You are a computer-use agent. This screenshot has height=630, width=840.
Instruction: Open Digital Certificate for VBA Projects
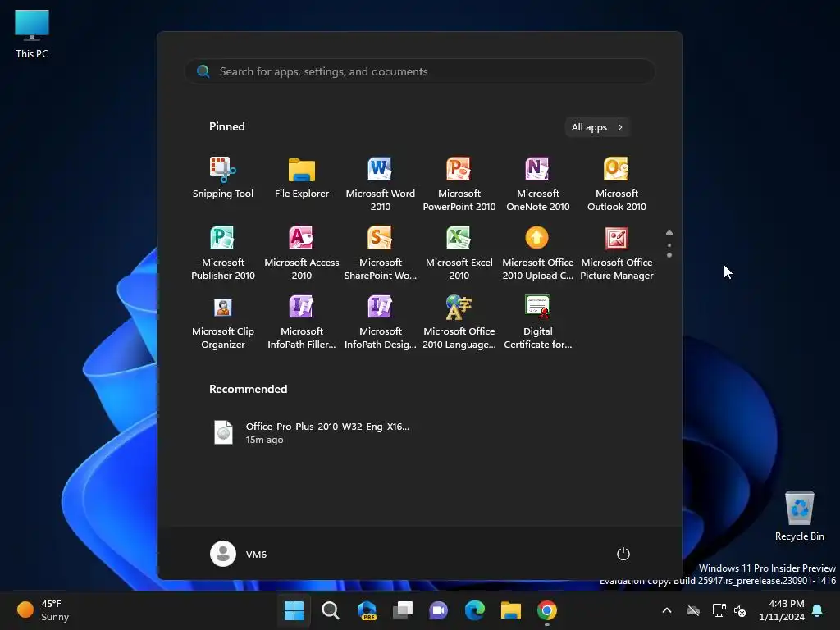pyautogui.click(x=538, y=322)
